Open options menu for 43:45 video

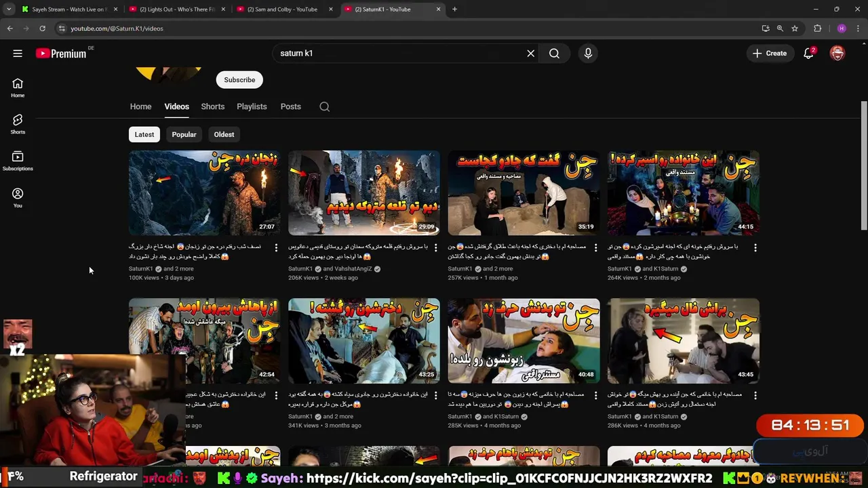coord(755,396)
